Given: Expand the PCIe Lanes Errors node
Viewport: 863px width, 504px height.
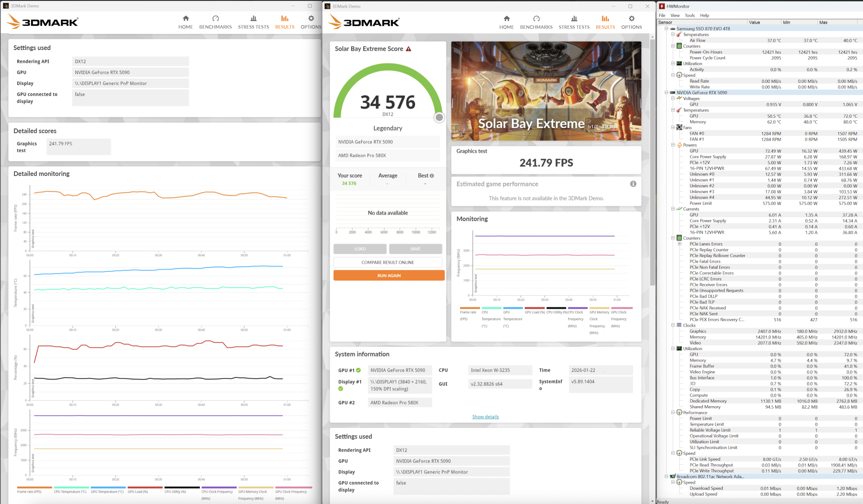Looking at the screenshot, I should (679, 244).
